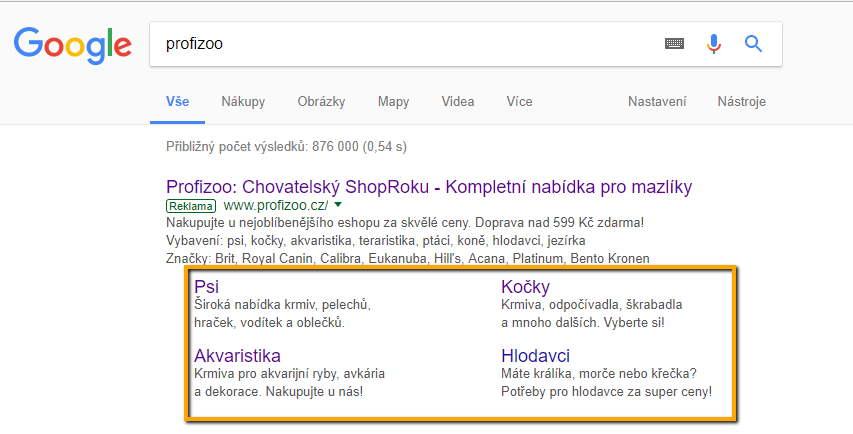The height and width of the screenshot is (434, 853).
Task: Open the Profizoo: Chovatelský ShopRoku ad title
Action: tap(429, 187)
